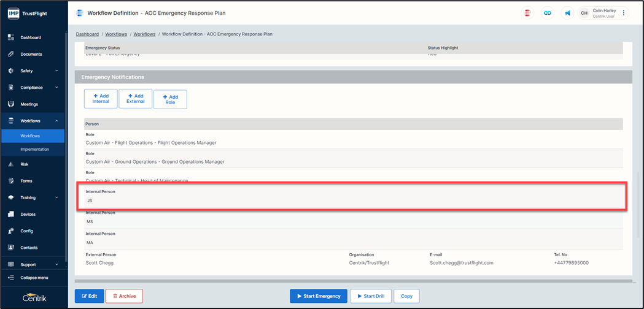Click Add Internal notification button

[101, 99]
